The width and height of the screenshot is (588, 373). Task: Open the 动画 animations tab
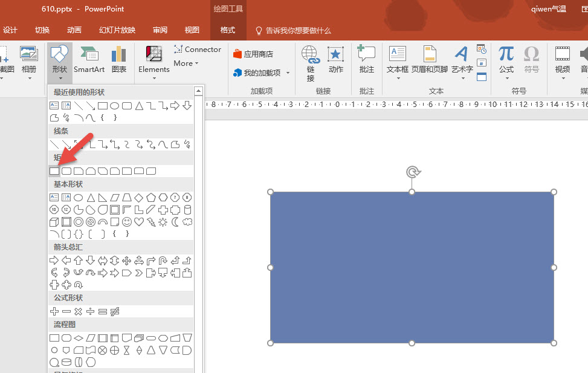coord(74,30)
